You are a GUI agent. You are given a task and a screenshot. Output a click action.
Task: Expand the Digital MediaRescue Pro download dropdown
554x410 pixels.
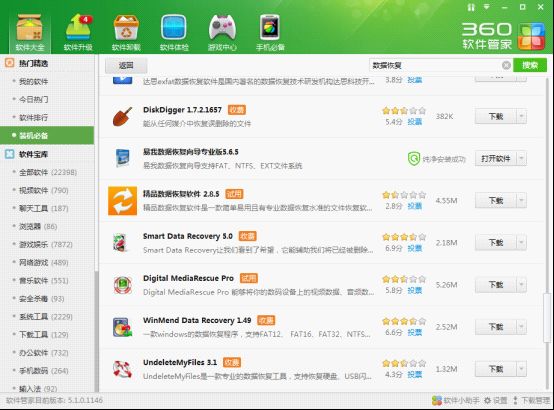(x=521, y=285)
